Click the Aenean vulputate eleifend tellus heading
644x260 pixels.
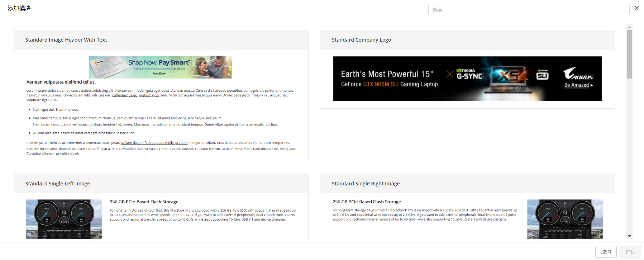[61, 82]
